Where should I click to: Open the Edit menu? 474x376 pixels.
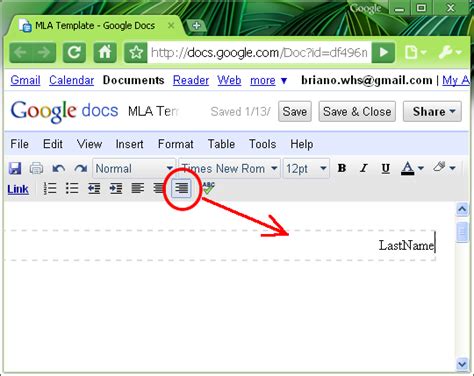(53, 144)
